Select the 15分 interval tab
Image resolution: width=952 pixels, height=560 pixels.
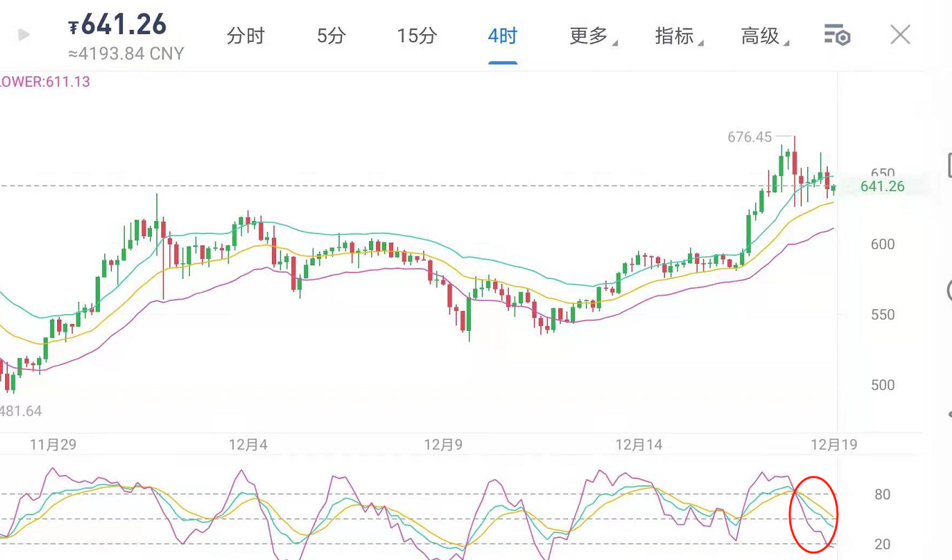[x=417, y=36]
